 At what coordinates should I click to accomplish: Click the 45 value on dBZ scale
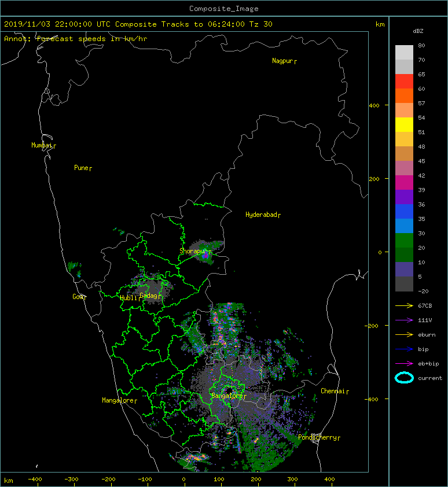point(421,161)
